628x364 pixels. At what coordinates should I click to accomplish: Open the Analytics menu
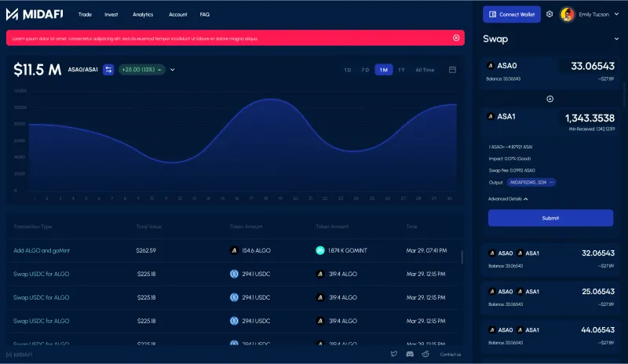click(x=143, y=14)
